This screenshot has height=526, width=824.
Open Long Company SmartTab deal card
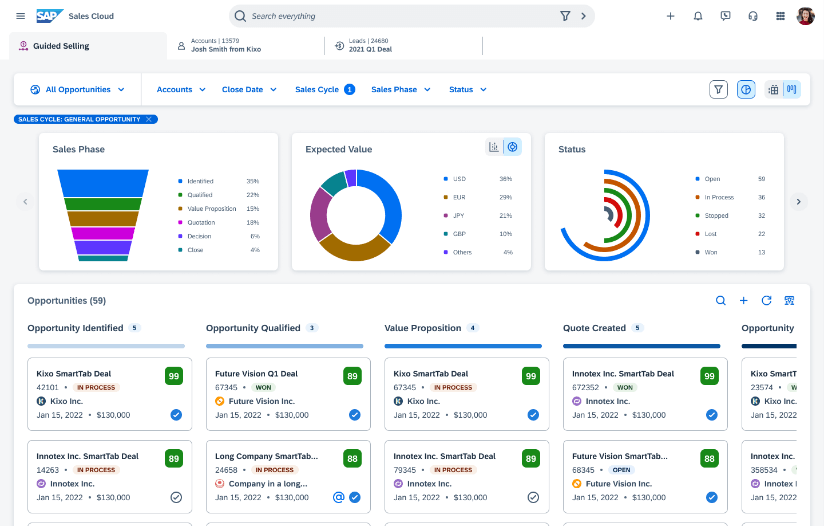288,477
